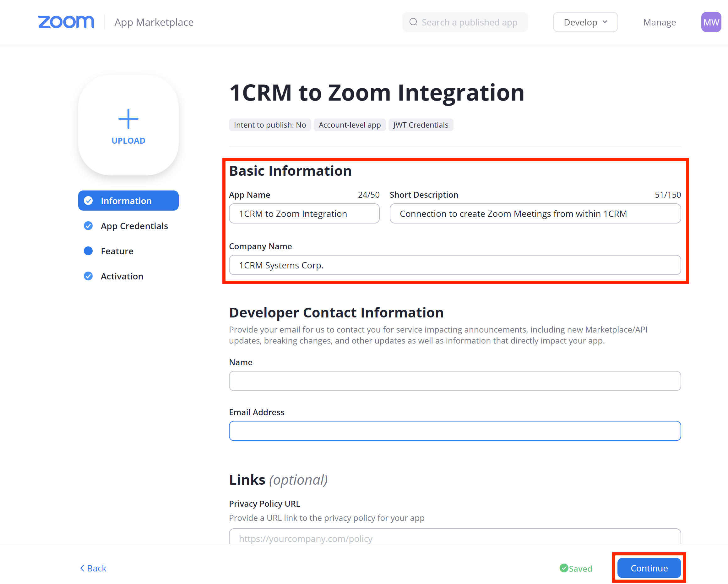Click the 'Basic Information' heading
The height and width of the screenshot is (584, 728).
pos(291,171)
